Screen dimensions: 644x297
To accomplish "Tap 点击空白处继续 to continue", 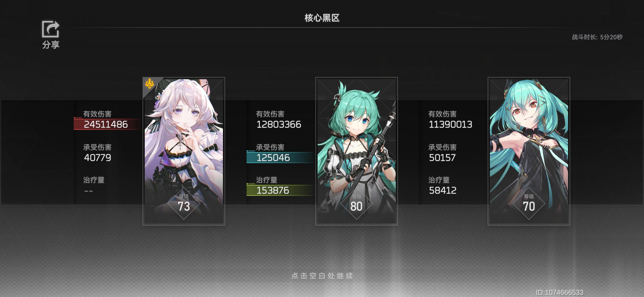I will click(322, 276).
